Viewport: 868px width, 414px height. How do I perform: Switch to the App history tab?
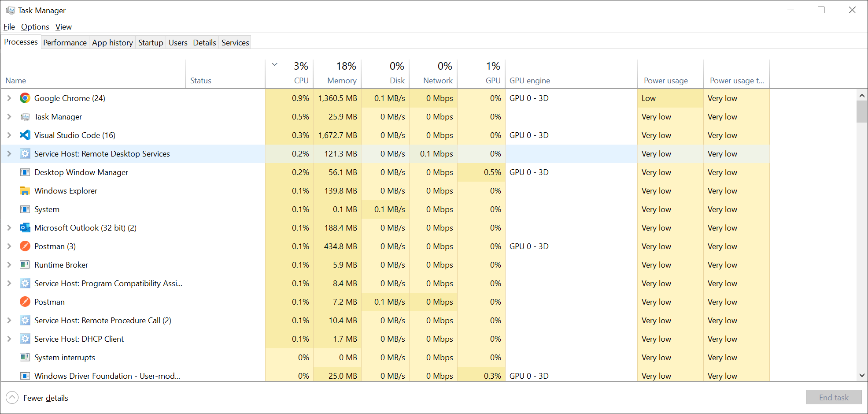(112, 42)
